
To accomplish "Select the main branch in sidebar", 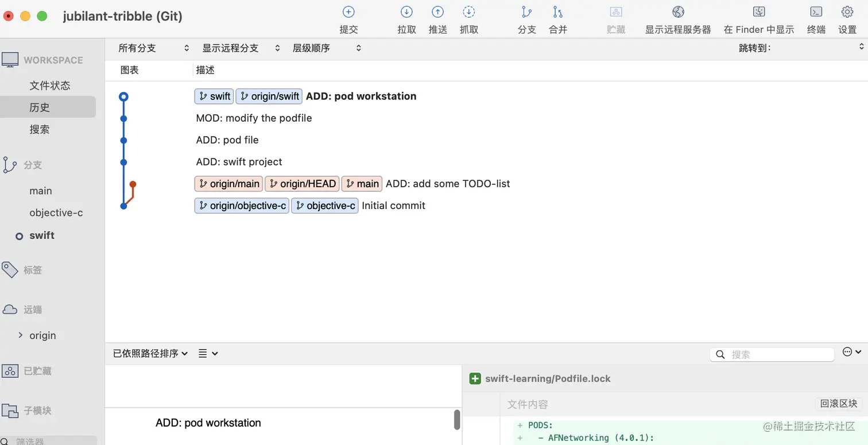I will click(x=41, y=191).
